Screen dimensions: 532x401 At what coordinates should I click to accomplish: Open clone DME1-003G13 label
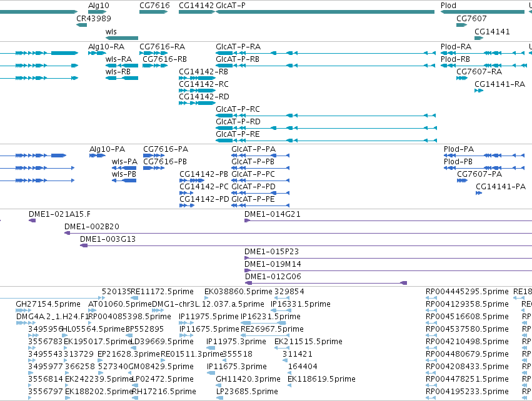108,239
